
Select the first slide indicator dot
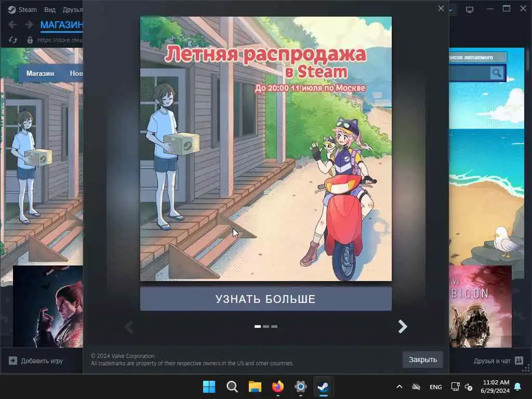tap(258, 326)
